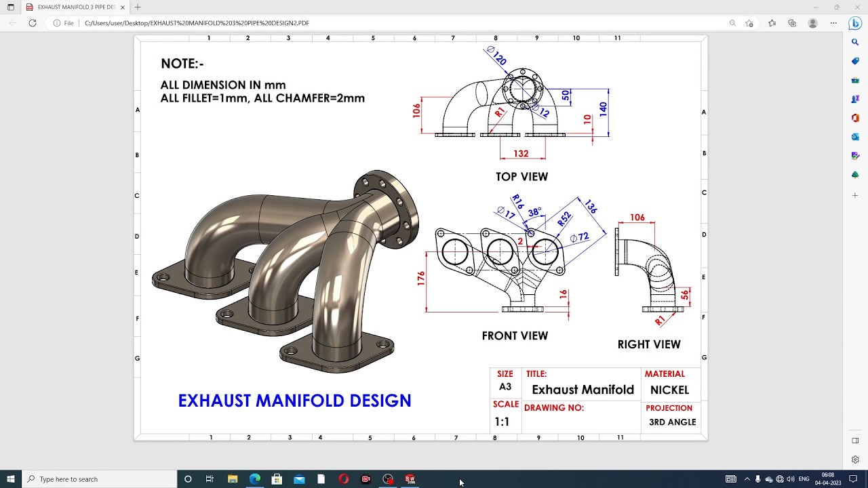Click the EXHAUST MANIFOLD DESIGN heading
Image resolution: width=868 pixels, height=488 pixels.
point(294,401)
